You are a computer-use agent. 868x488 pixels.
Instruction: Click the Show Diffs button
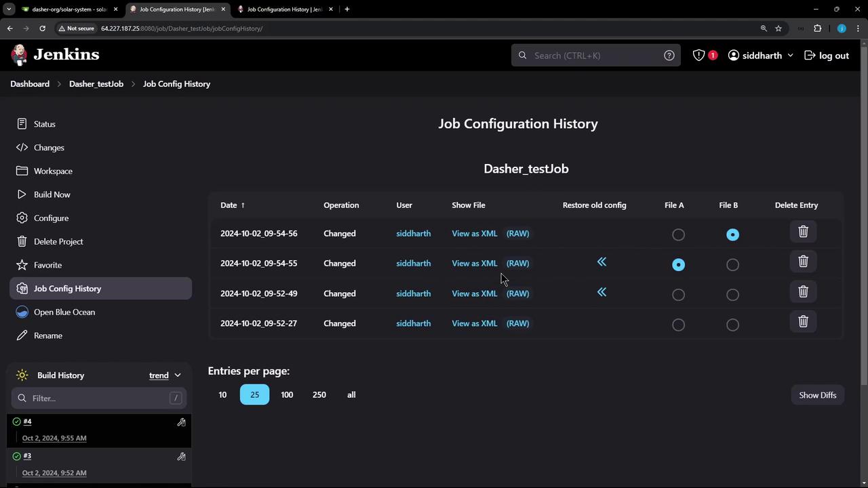click(x=817, y=395)
